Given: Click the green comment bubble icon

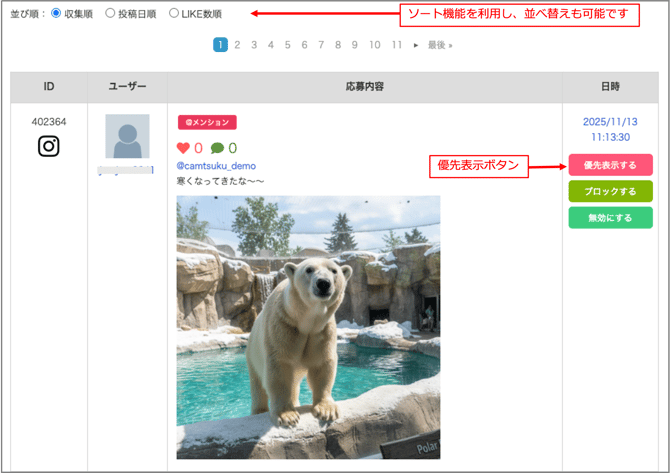Looking at the screenshot, I should 217,148.
